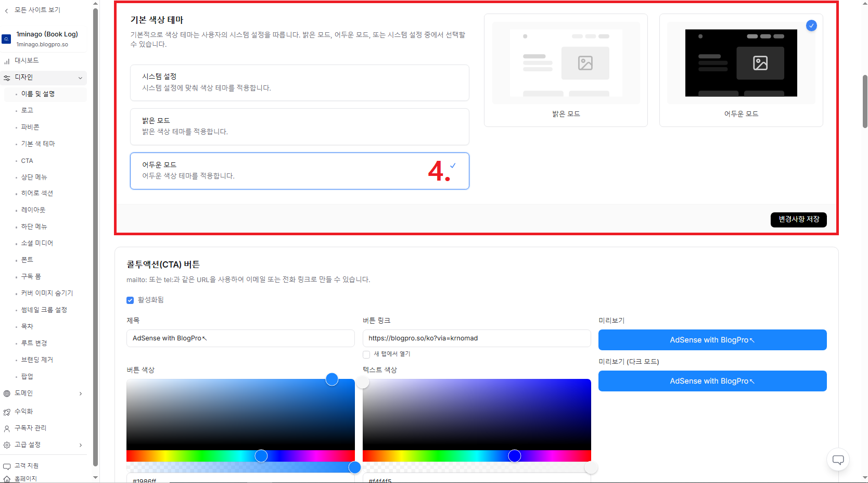Click the AdSense with BlogPro preview button under 미리보기
868x483 pixels.
(x=712, y=340)
